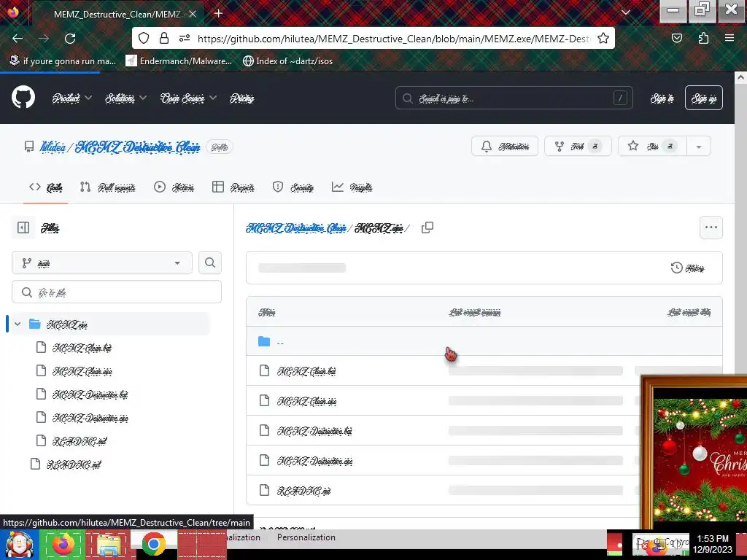This screenshot has height=560, width=747.
Task: Open the parent directory '..' folder row
Action: [x=484, y=341]
